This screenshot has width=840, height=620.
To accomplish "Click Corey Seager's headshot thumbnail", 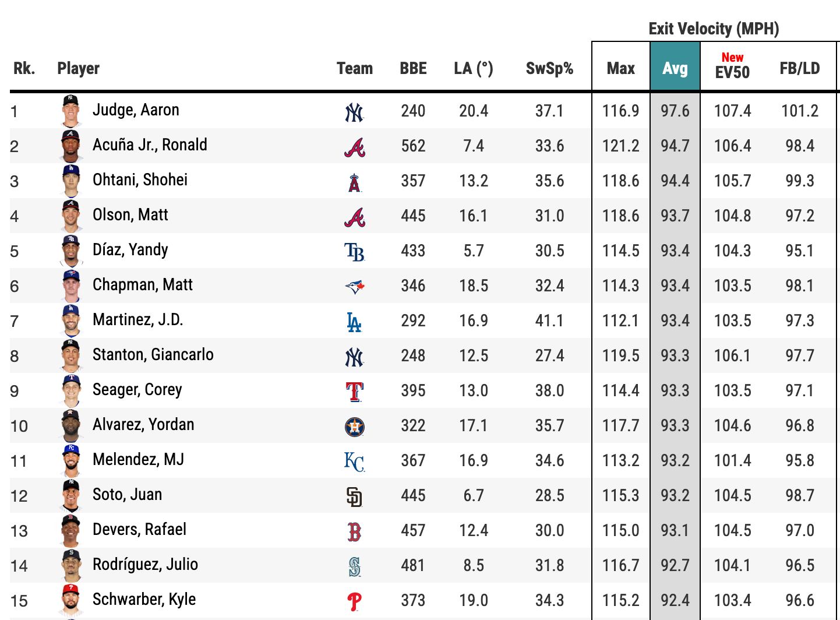I will pos(70,390).
